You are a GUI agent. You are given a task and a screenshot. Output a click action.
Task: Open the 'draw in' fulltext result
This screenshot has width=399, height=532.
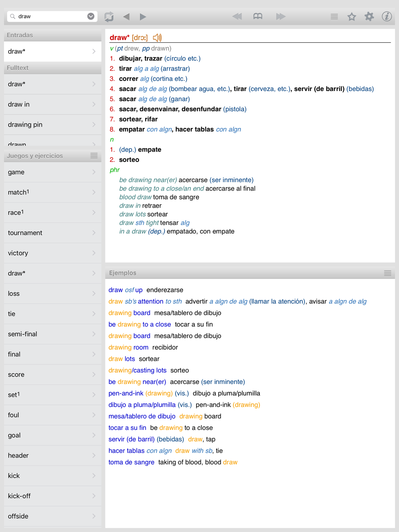[53, 104]
